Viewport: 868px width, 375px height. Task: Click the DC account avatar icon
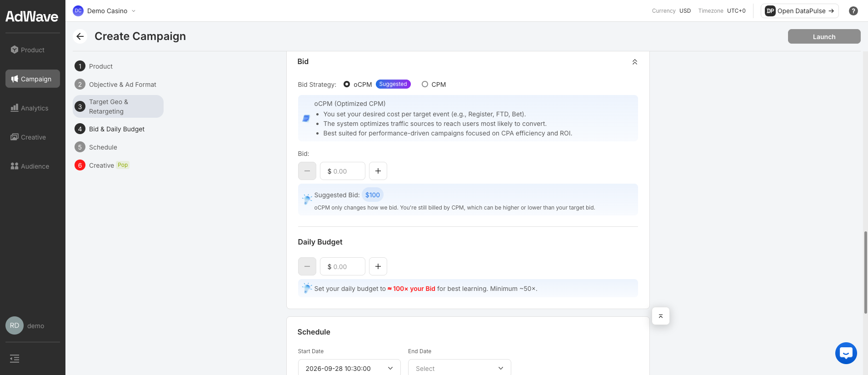pos(78,11)
